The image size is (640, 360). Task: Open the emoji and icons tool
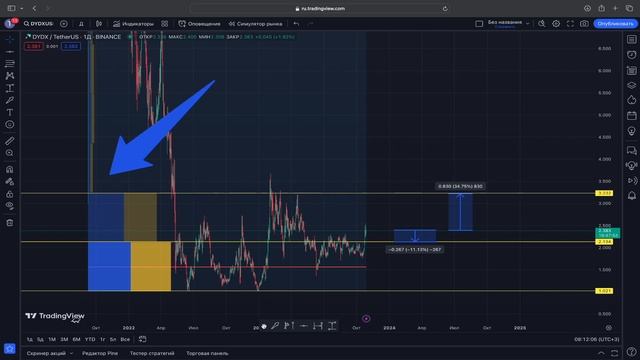[10, 125]
